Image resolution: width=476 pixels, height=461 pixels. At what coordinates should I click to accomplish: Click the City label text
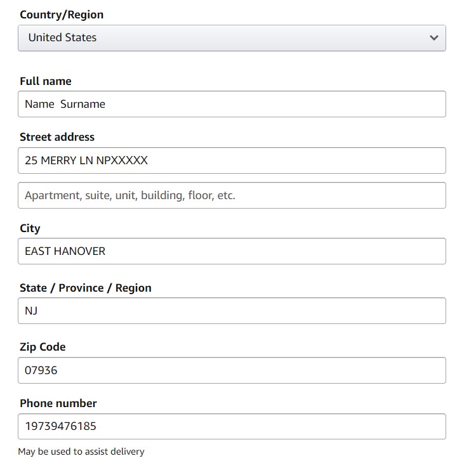pyautogui.click(x=30, y=228)
